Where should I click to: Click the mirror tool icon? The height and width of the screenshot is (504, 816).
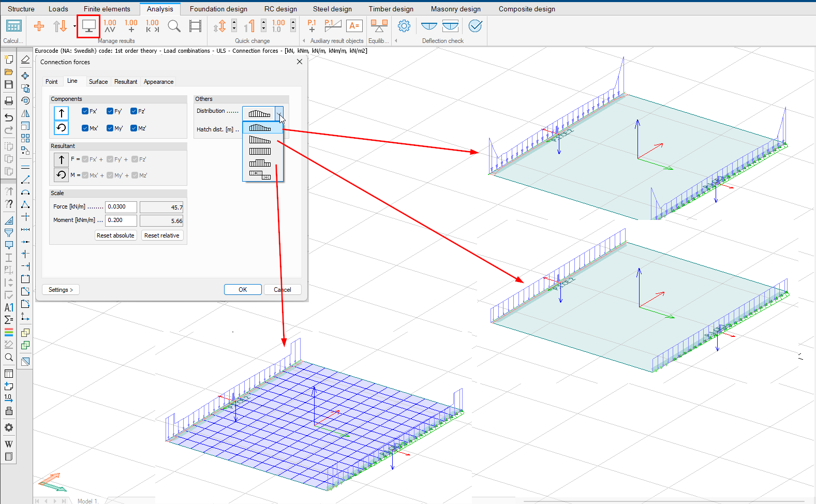click(x=25, y=113)
